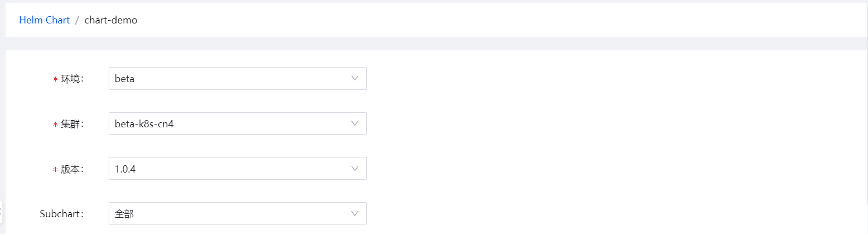
Task: Click the selected value 1.0.4 text
Action: [x=125, y=169]
